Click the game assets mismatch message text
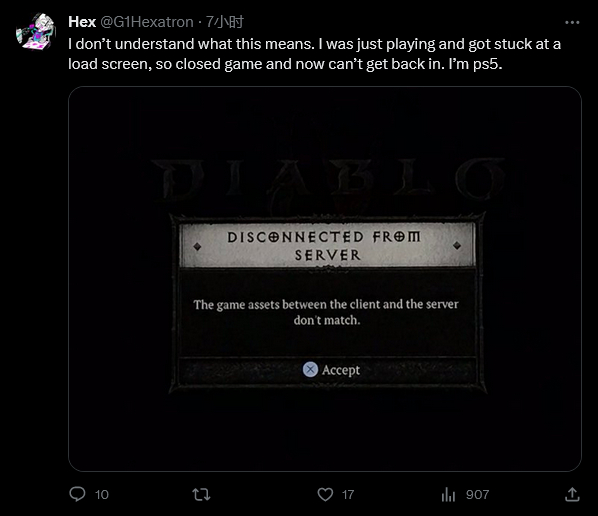Image resolution: width=598 pixels, height=516 pixels. pos(326,312)
